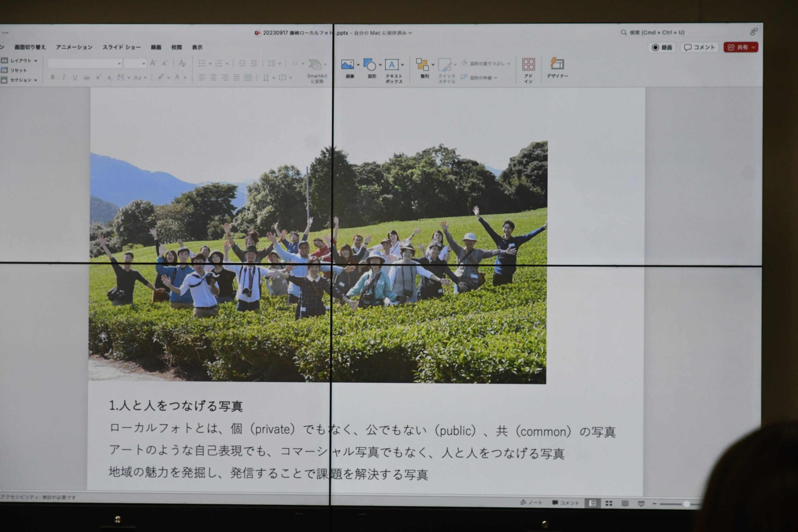Click the distributed alignment icon
Viewport: 798px width, 532px height.
(x=248, y=78)
